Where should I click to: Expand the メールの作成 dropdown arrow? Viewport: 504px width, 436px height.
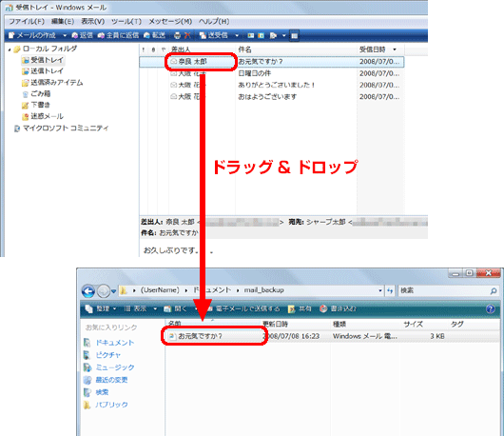tap(65, 35)
